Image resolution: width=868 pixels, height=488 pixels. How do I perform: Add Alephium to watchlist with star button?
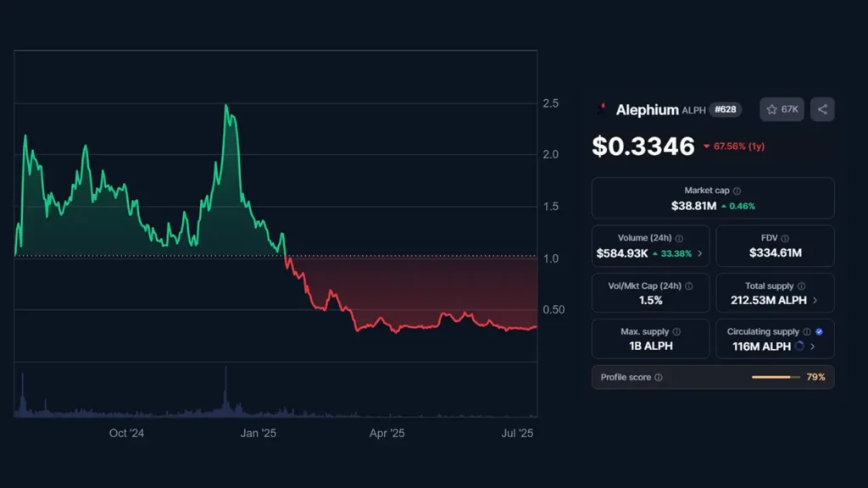pos(782,109)
